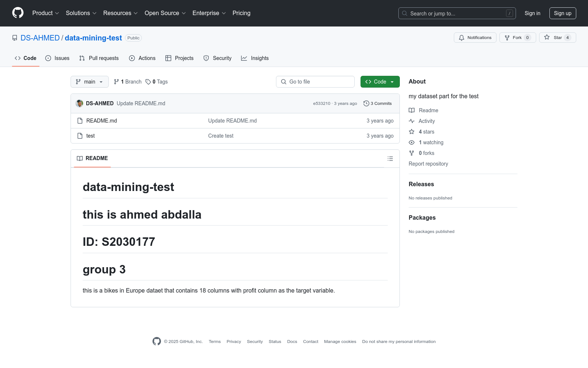Image resolution: width=588 pixels, height=368 pixels.
Task: Open the Status footer link
Action: (275, 342)
